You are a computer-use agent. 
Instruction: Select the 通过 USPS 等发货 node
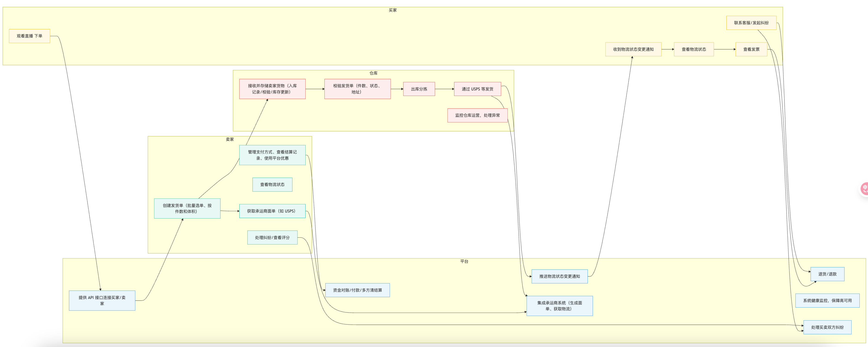click(x=477, y=89)
